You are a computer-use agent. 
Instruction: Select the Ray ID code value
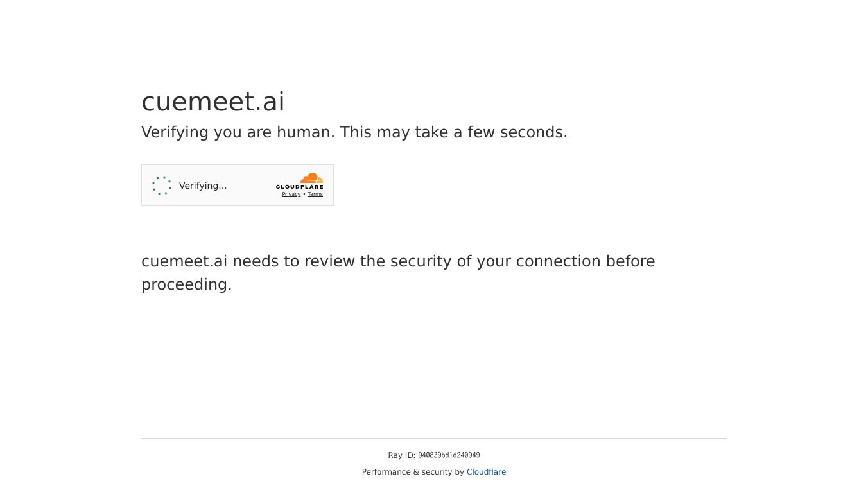(449, 455)
